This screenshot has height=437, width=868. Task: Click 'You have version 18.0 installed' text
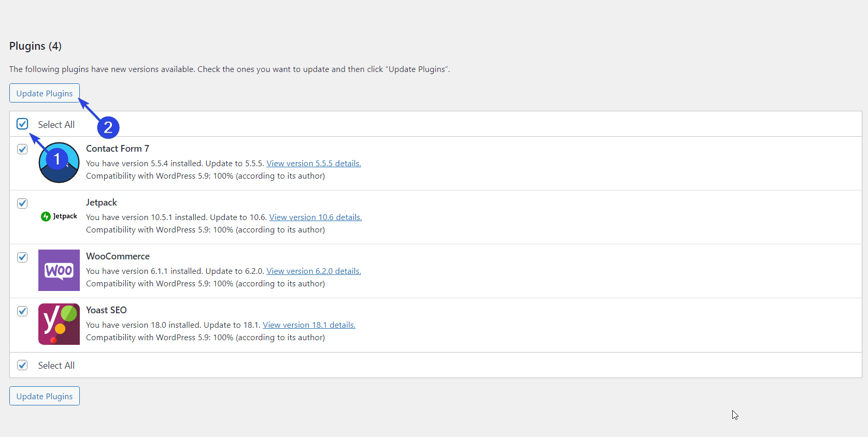coord(144,325)
